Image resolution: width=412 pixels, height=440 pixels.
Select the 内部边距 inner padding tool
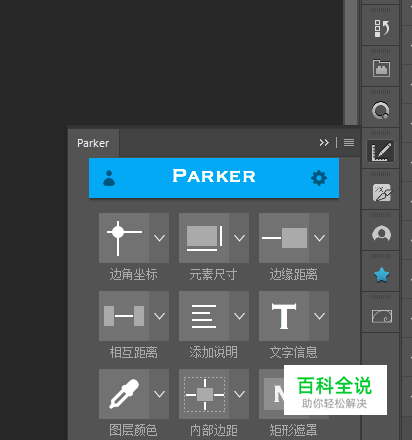(204, 394)
